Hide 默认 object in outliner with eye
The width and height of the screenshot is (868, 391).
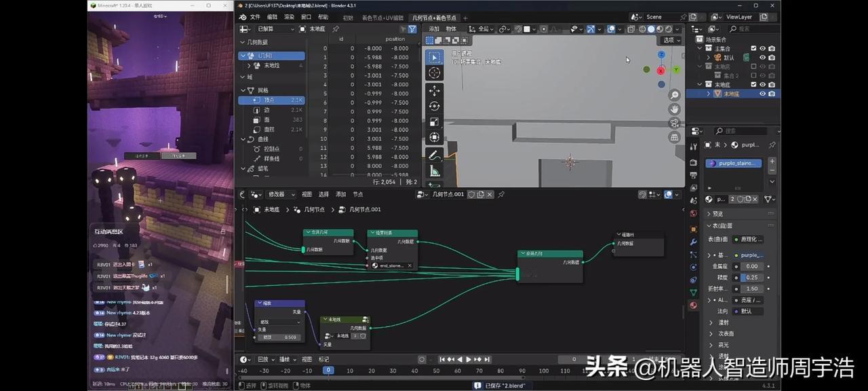pos(762,58)
